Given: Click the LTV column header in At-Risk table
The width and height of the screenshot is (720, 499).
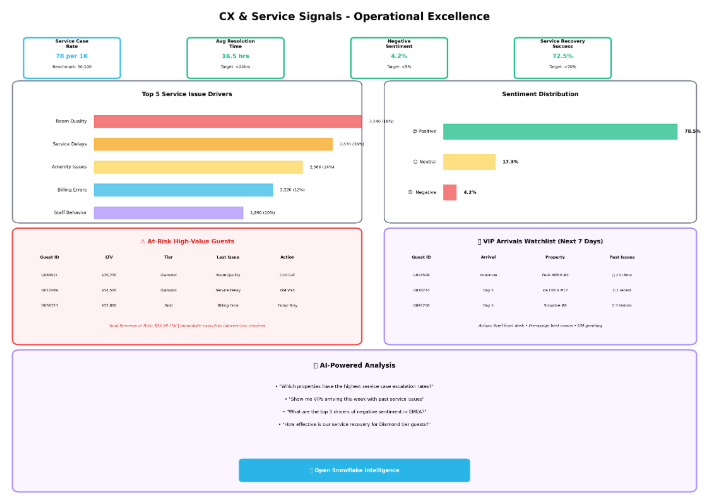Looking at the screenshot, I should [109, 257].
